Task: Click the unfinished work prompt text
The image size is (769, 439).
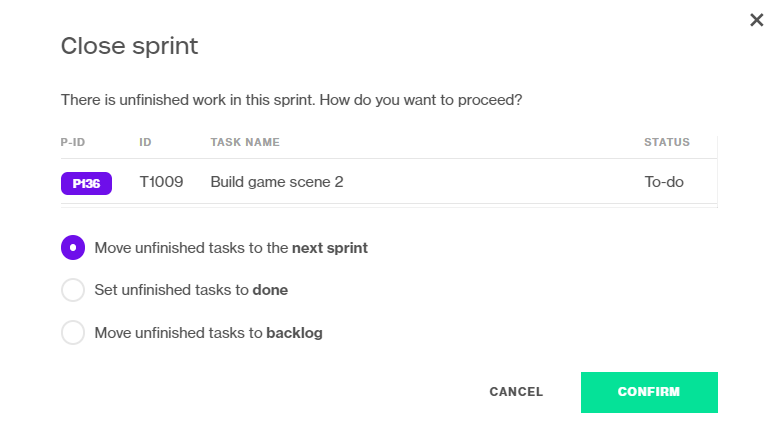Action: click(x=291, y=100)
